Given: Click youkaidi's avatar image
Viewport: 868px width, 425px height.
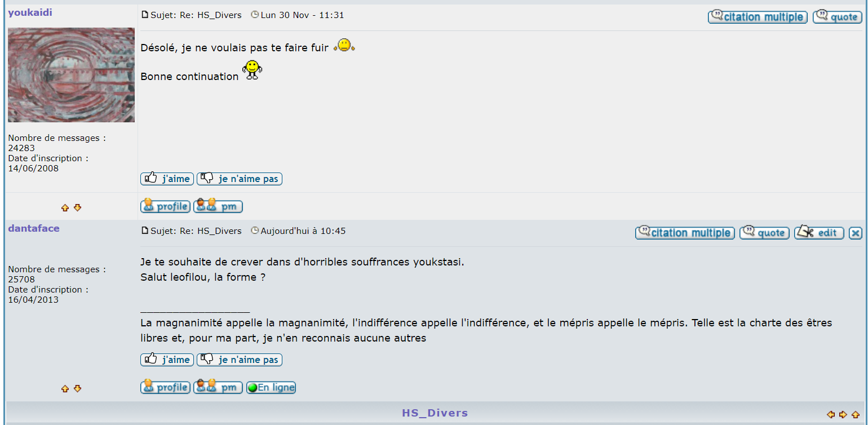Looking at the screenshot, I should coord(71,75).
